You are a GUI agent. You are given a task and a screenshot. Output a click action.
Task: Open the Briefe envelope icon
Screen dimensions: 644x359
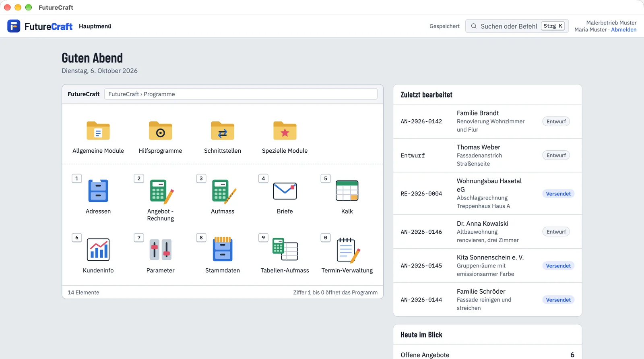pos(285,191)
